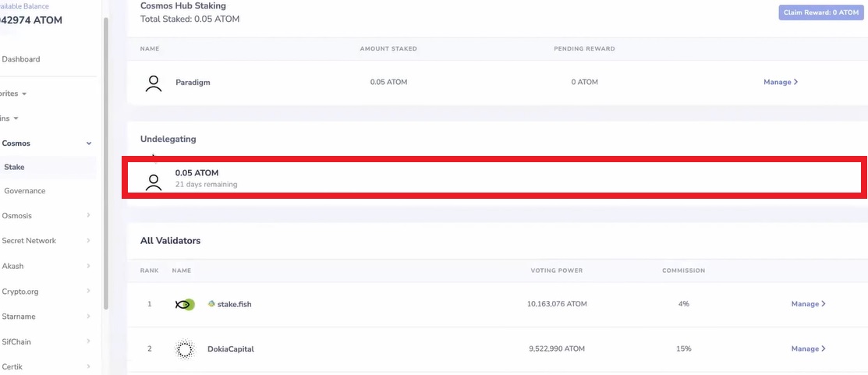This screenshot has width=868, height=375.
Task: Open Manage for DokiaCapital validator
Action: coord(808,348)
